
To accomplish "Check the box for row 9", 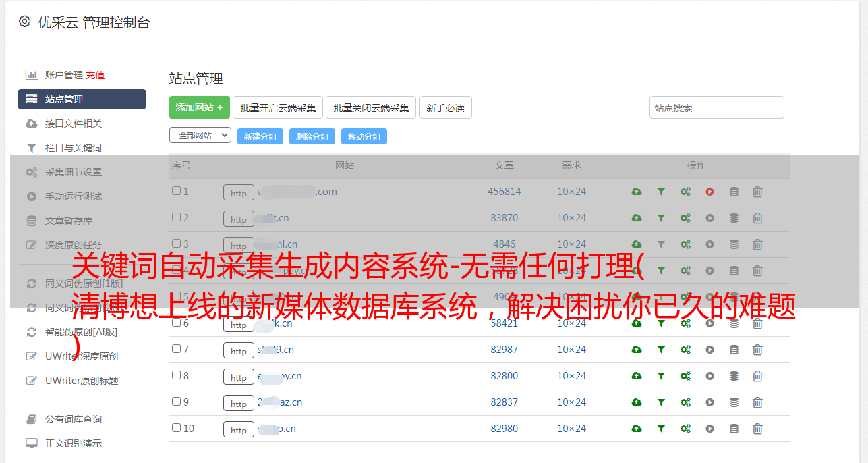I will [x=176, y=402].
